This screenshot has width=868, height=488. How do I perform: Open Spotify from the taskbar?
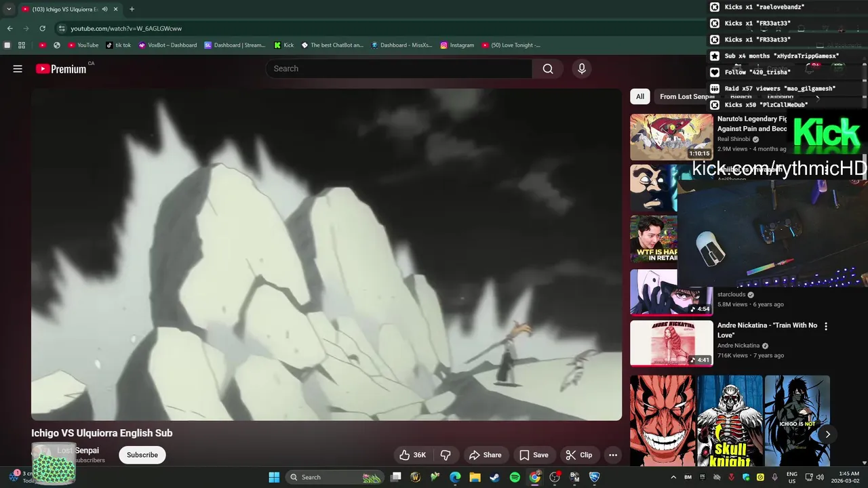[515, 477]
